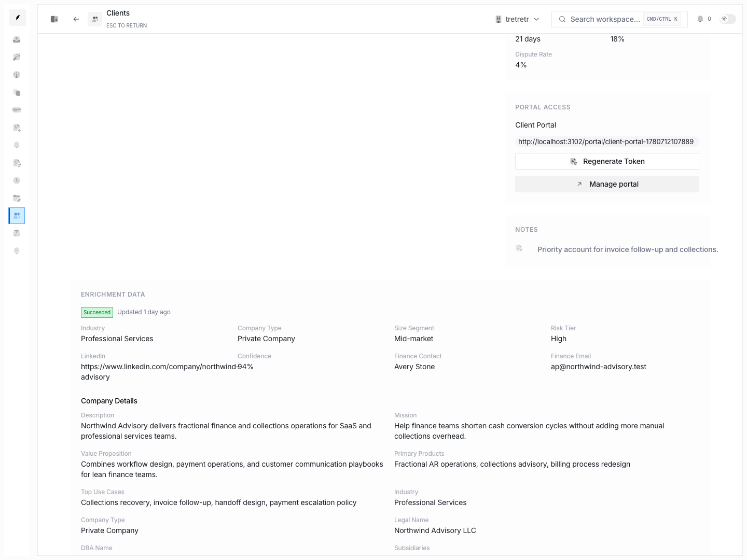Click the Client Portal label

tap(535, 125)
